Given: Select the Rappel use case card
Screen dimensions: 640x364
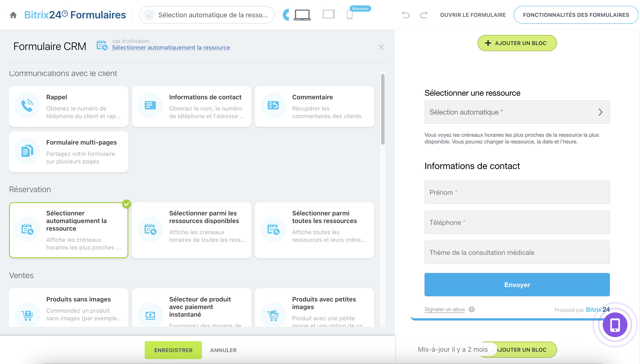Looking at the screenshot, I should click(x=69, y=106).
